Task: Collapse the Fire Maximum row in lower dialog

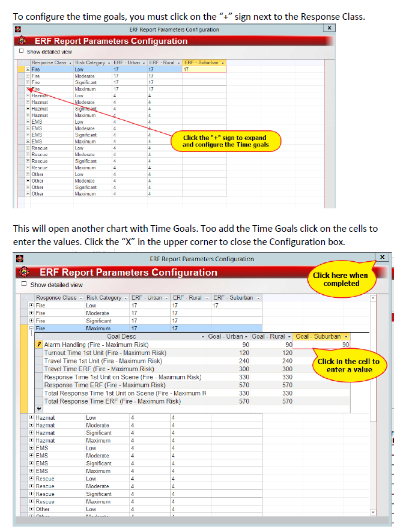Action: tap(31, 328)
